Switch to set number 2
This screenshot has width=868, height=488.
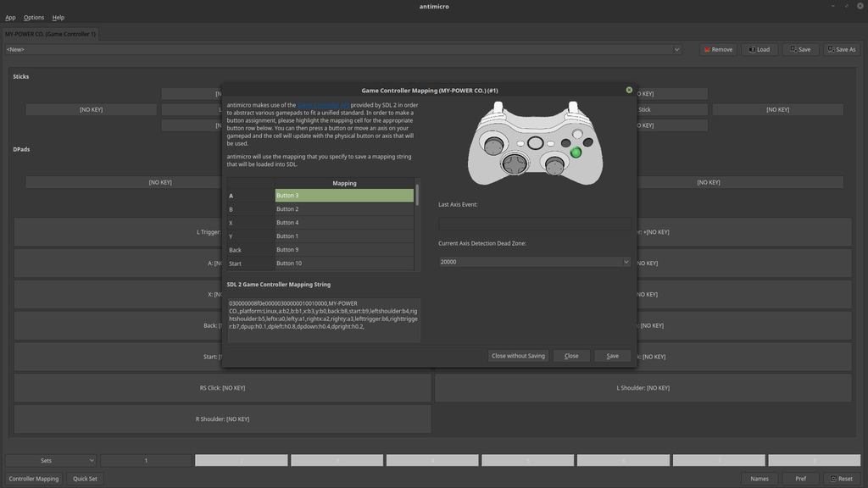241,460
